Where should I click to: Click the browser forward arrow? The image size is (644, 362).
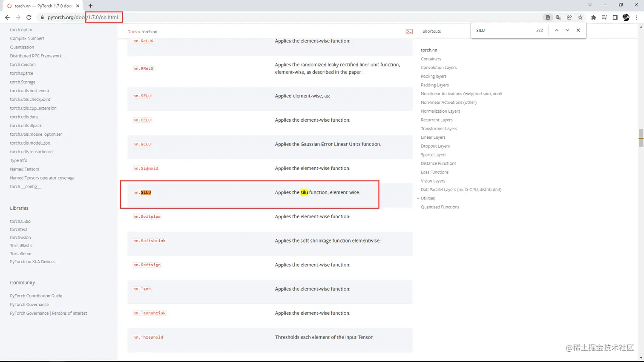pyautogui.click(x=18, y=17)
